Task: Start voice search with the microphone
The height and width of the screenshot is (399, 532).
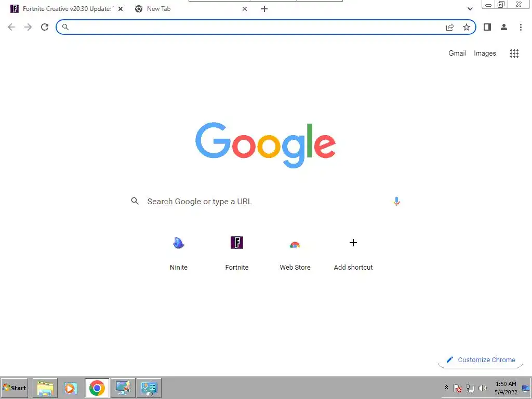Action: pyautogui.click(x=396, y=201)
